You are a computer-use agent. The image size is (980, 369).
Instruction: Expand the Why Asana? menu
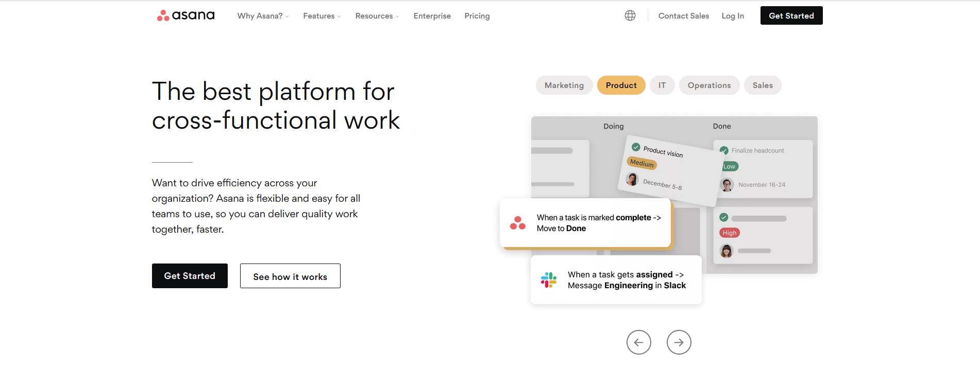point(263,16)
